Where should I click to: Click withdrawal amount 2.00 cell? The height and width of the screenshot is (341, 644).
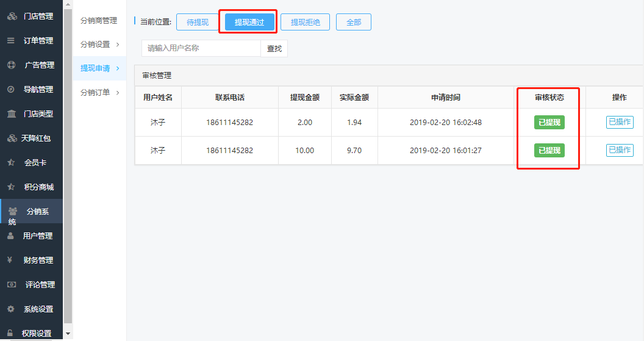(x=305, y=123)
